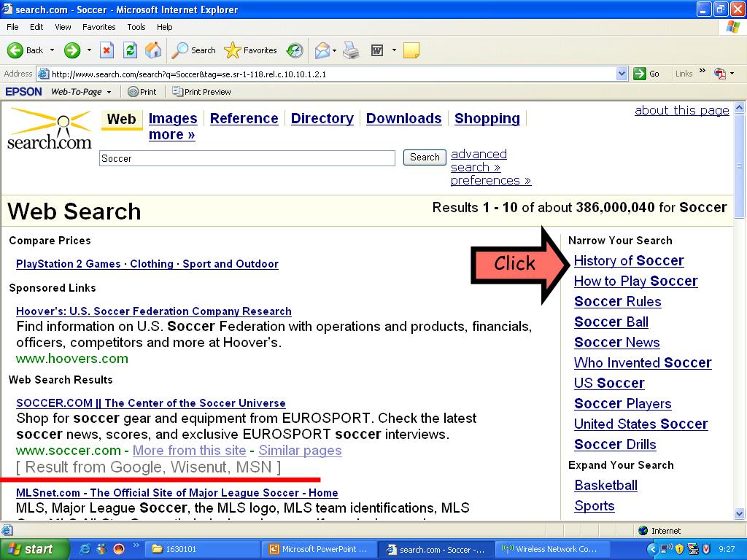Image resolution: width=747 pixels, height=560 pixels.
Task: Click Internet Explorer quick launch icon
Action: pos(85,549)
